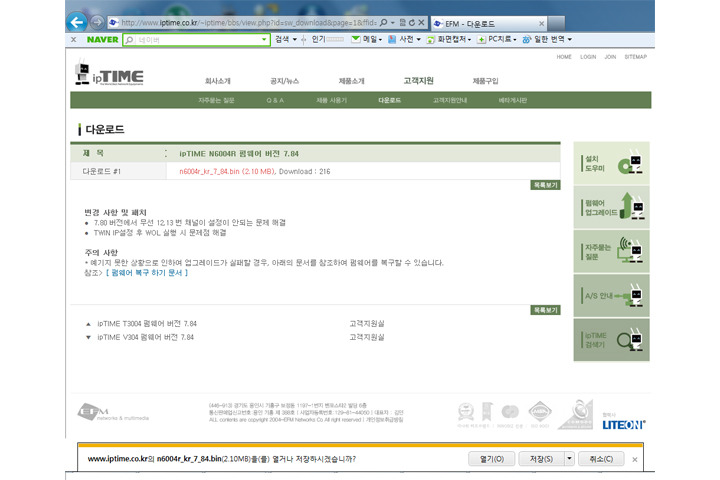Image resolution: width=720 pixels, height=480 pixels.
Task: Click the NAVER toolbar search input
Action: pyautogui.click(x=196, y=40)
